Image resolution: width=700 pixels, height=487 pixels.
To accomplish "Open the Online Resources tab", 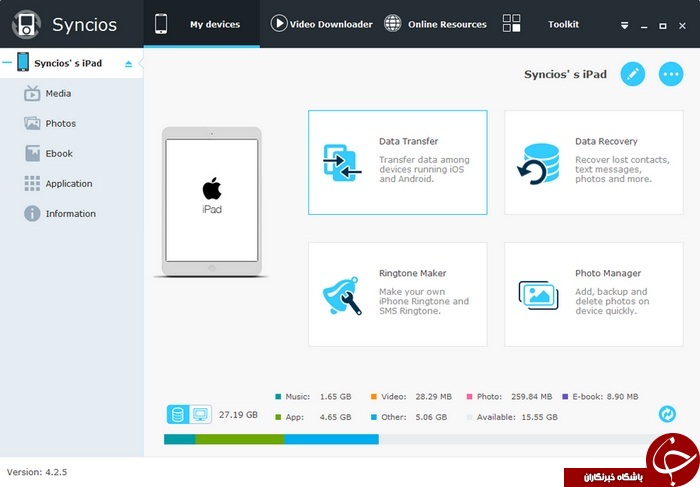I will click(x=435, y=24).
